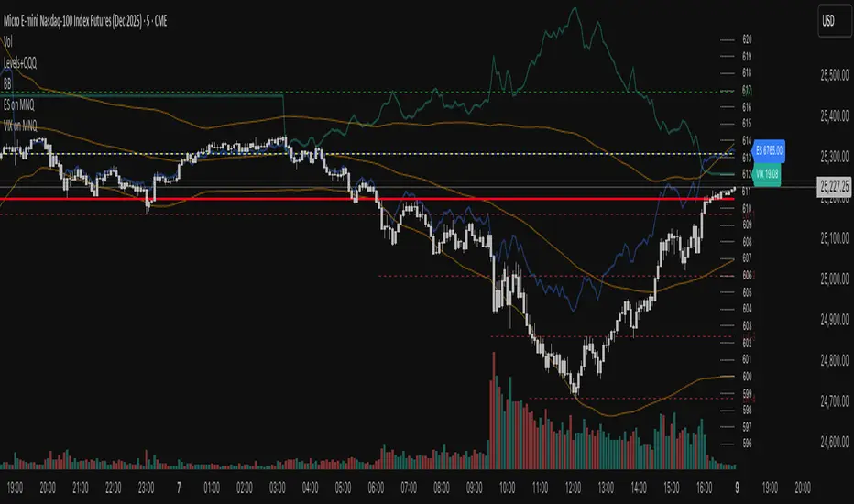This screenshot has width=854, height=504.
Task: Click the blue ES 6765.00 price label
Action: pyautogui.click(x=769, y=150)
